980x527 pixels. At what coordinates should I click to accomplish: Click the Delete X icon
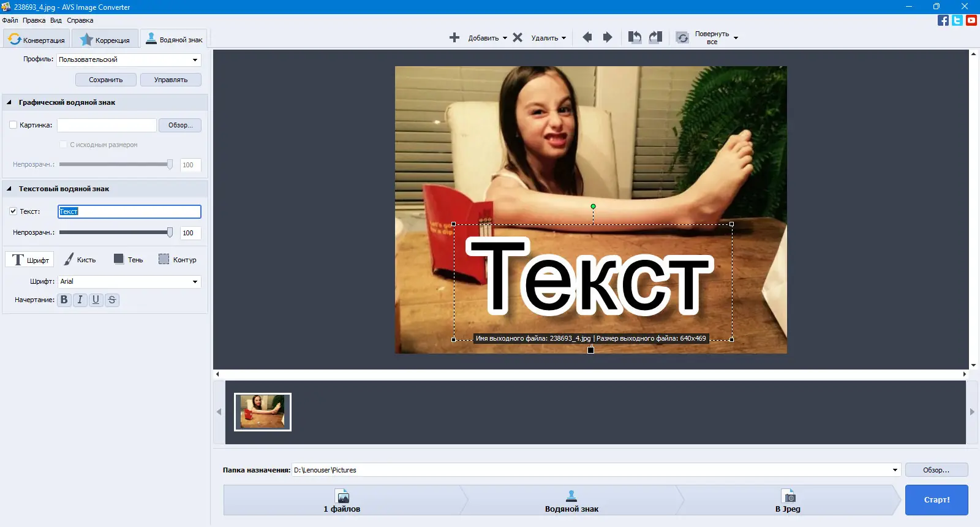518,37
